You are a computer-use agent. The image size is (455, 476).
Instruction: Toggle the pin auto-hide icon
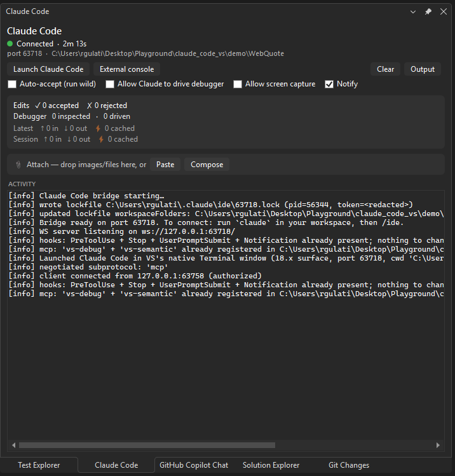click(428, 11)
